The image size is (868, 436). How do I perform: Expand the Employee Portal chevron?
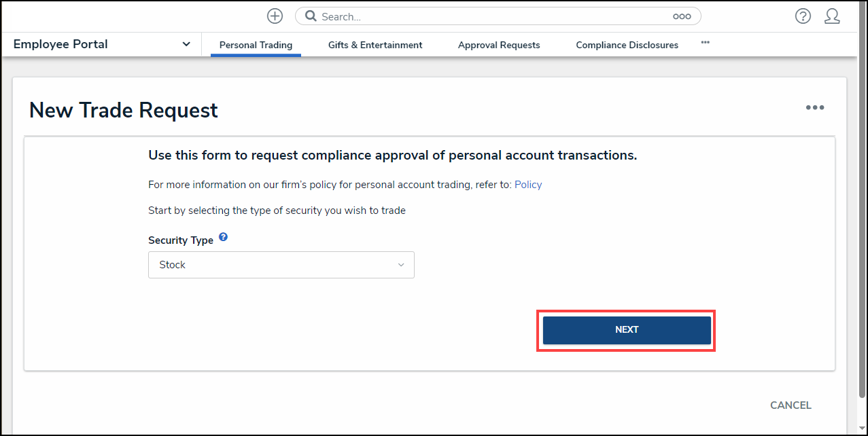click(x=186, y=45)
